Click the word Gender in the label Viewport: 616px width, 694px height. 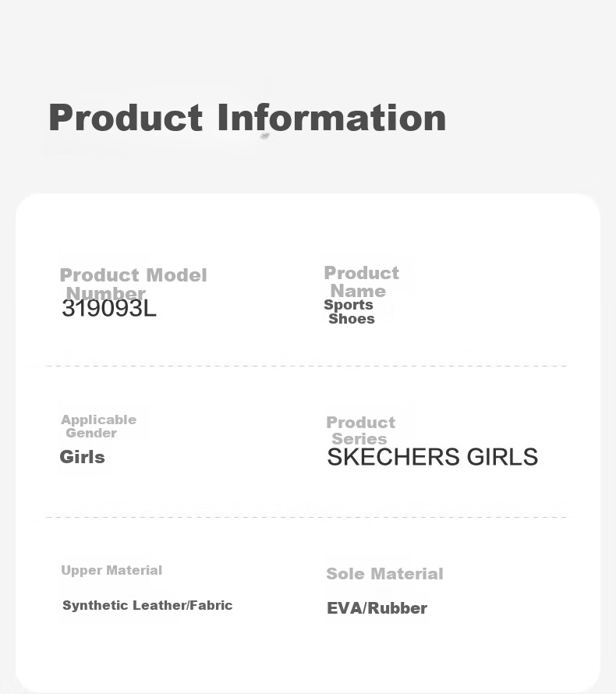(91, 433)
